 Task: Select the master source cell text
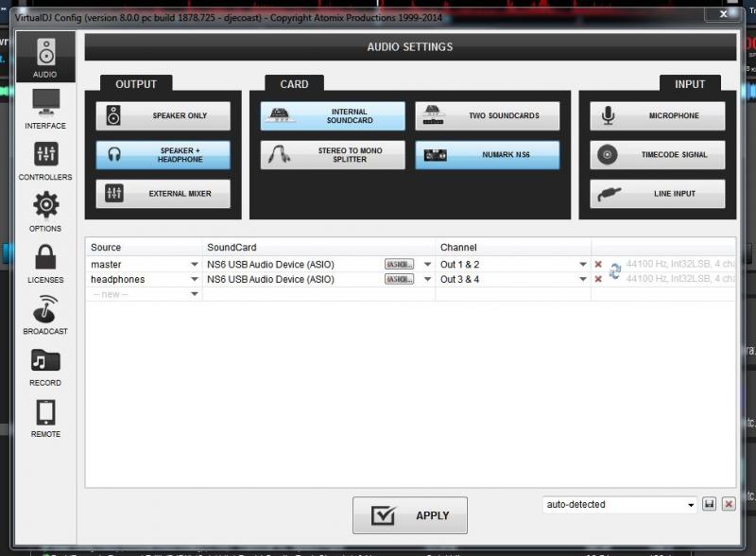pyautogui.click(x=106, y=265)
